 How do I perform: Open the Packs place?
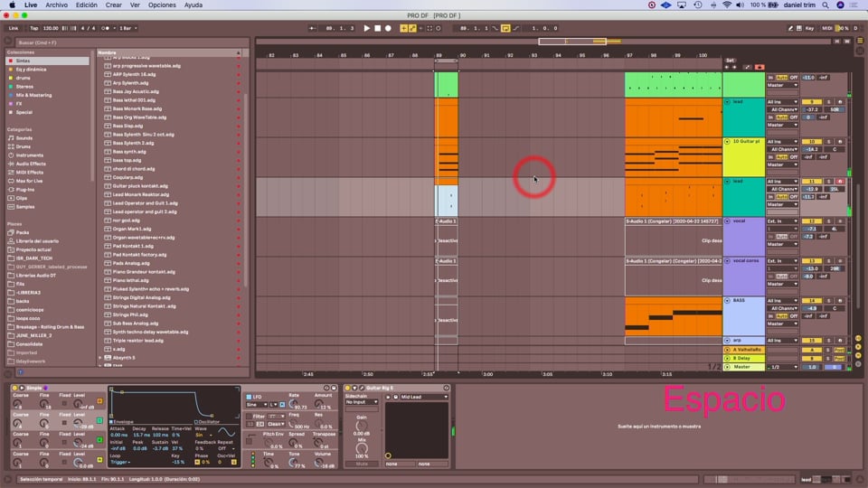pyautogui.click(x=22, y=232)
